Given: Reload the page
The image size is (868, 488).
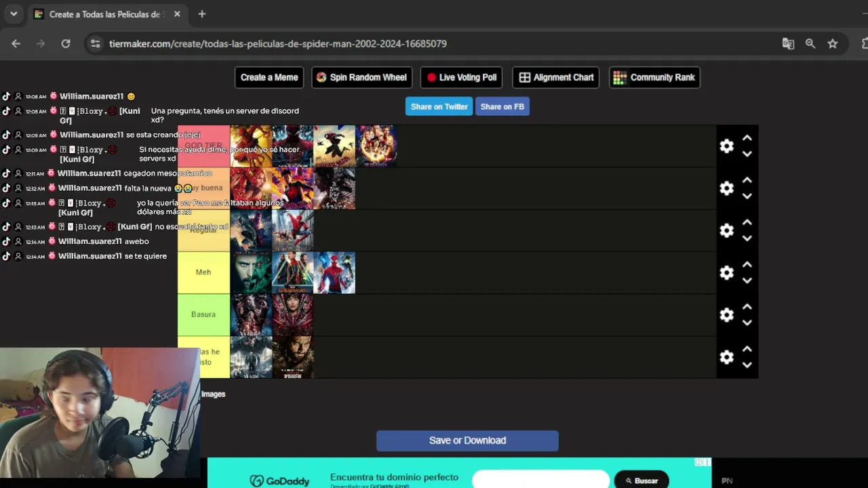Looking at the screenshot, I should tap(66, 43).
